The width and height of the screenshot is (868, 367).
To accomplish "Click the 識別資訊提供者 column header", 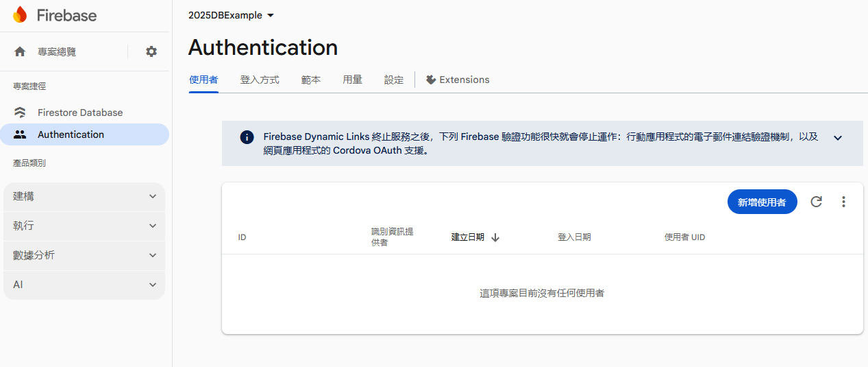I will click(393, 237).
